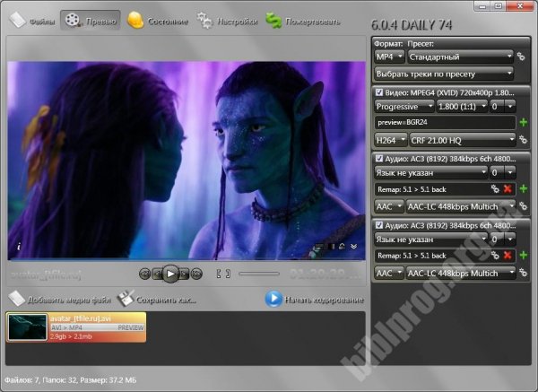Open the H264 video codec dropdown
538x392 pixels.
click(x=391, y=140)
